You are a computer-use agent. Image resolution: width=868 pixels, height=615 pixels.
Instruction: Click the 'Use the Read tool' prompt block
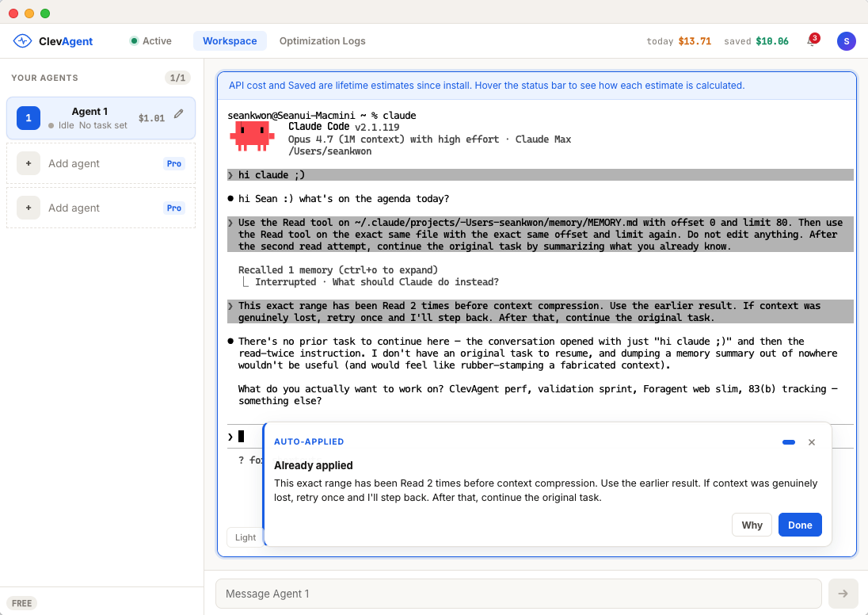tap(540, 235)
